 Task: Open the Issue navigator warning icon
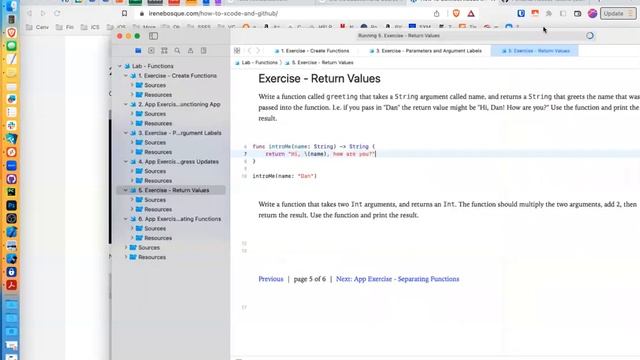(x=191, y=51)
